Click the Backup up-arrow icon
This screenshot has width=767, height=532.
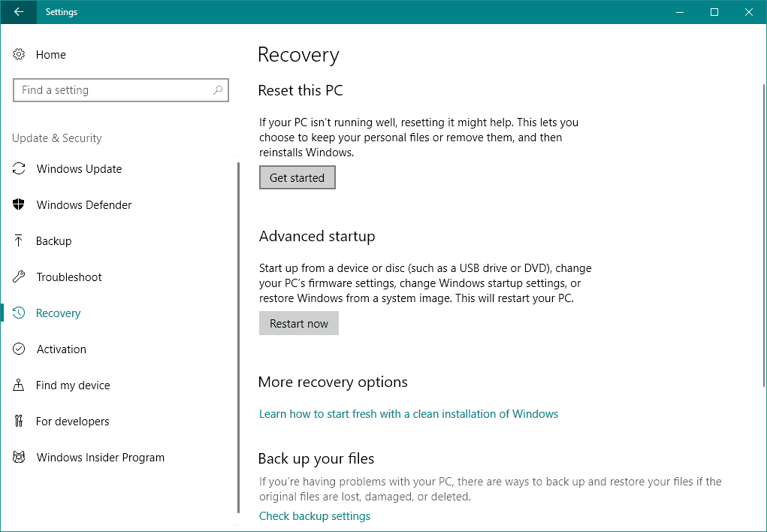pyautogui.click(x=19, y=240)
